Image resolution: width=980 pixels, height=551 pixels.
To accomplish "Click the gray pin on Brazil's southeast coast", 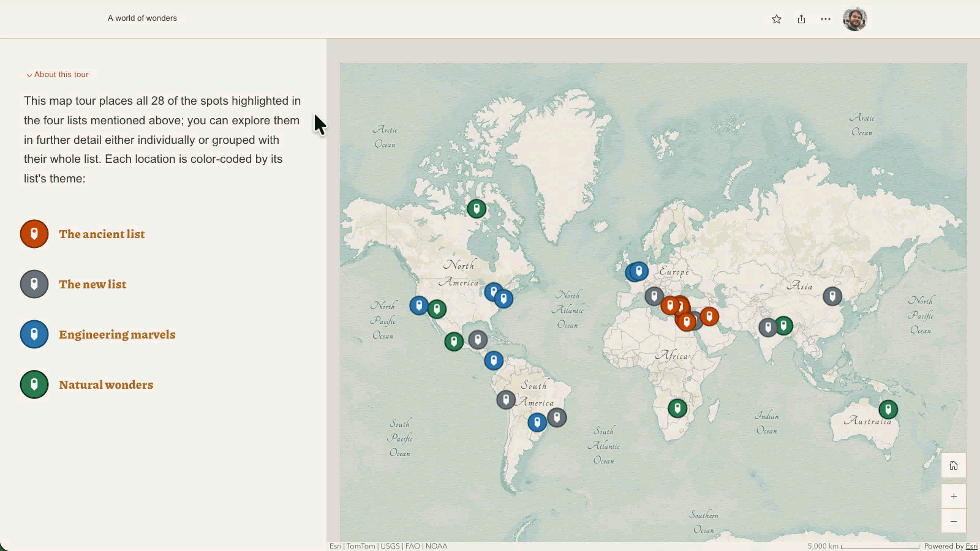I will [557, 418].
